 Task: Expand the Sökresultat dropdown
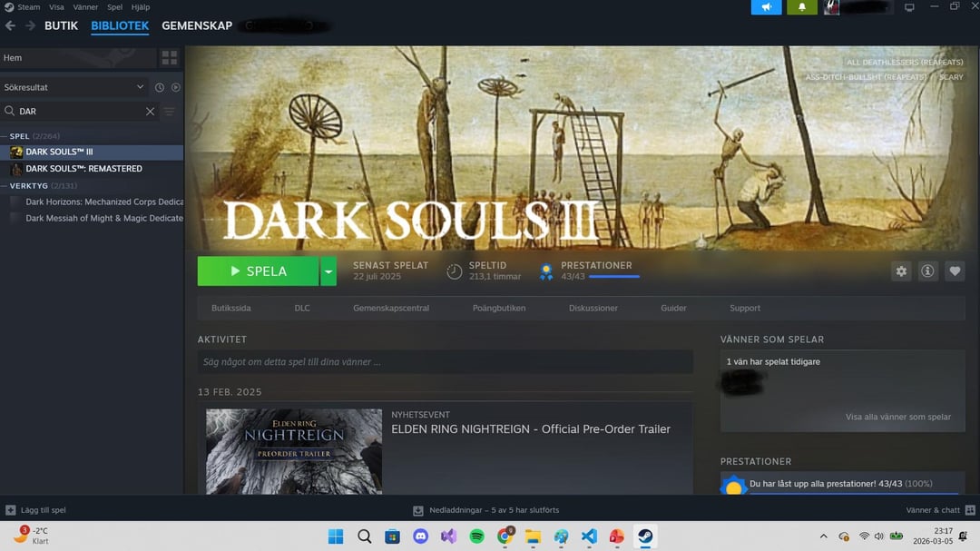coord(140,87)
